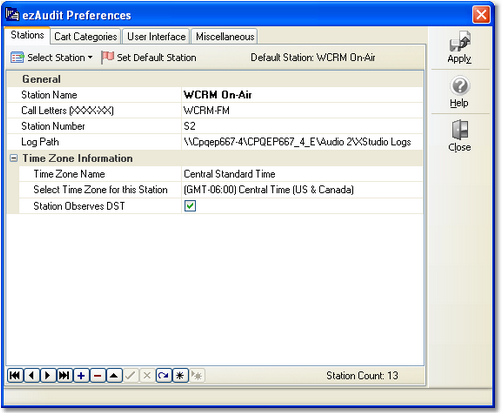
Task: Click the Default Station: WCRM On-Air text
Action: click(x=313, y=57)
